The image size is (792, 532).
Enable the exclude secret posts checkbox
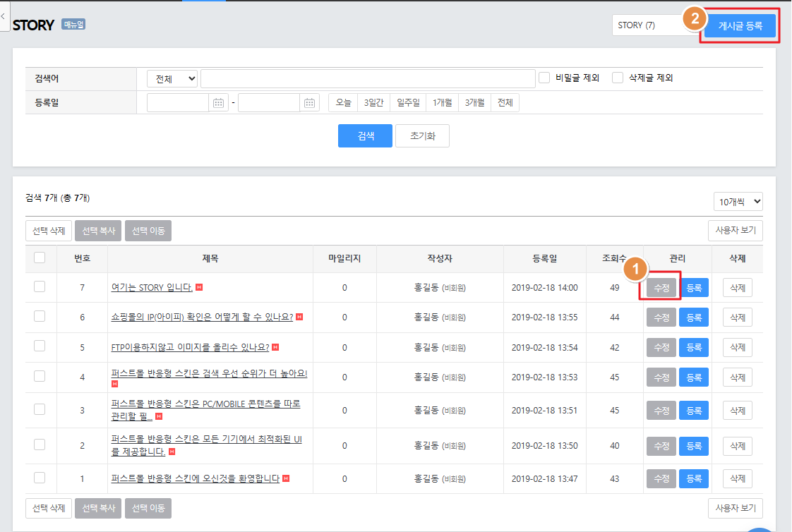[544, 78]
